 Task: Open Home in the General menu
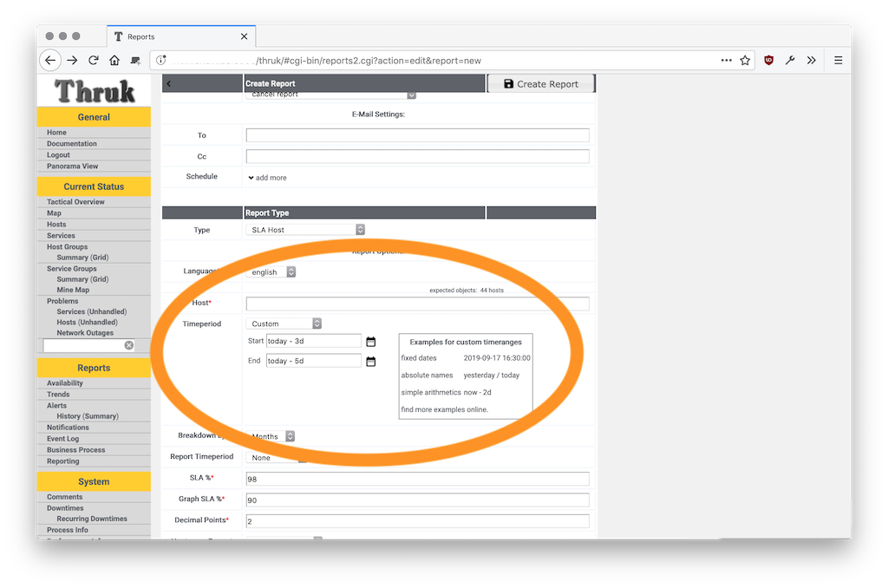56,133
